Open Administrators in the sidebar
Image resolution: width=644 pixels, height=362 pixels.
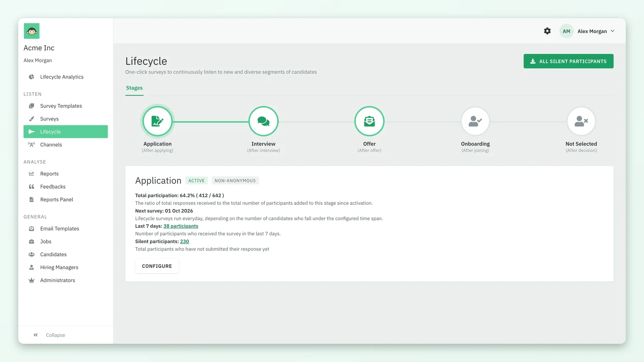(x=66, y=280)
